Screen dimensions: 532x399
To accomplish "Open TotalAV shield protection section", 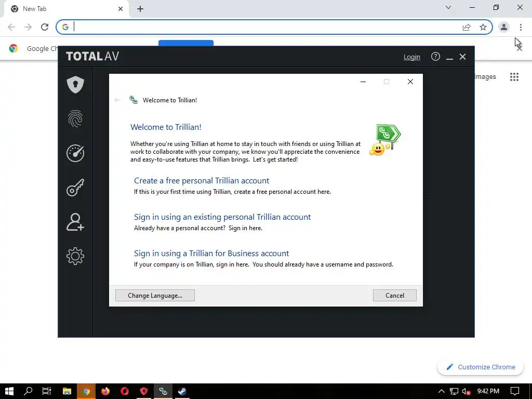I will click(x=75, y=85).
